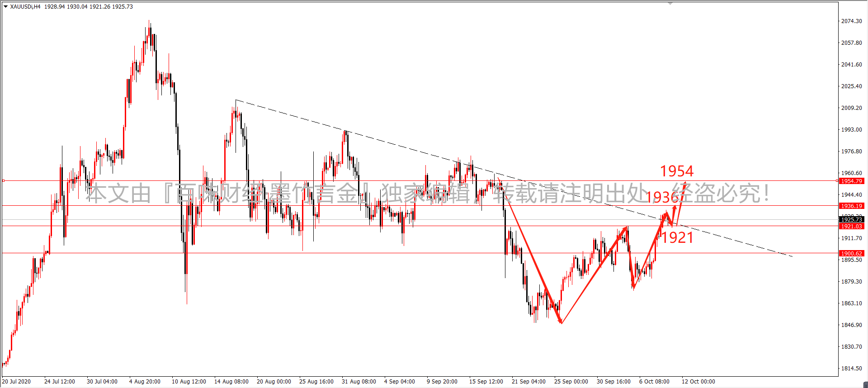
Task: Select the red 1954 text object on chart
Action: point(677,171)
